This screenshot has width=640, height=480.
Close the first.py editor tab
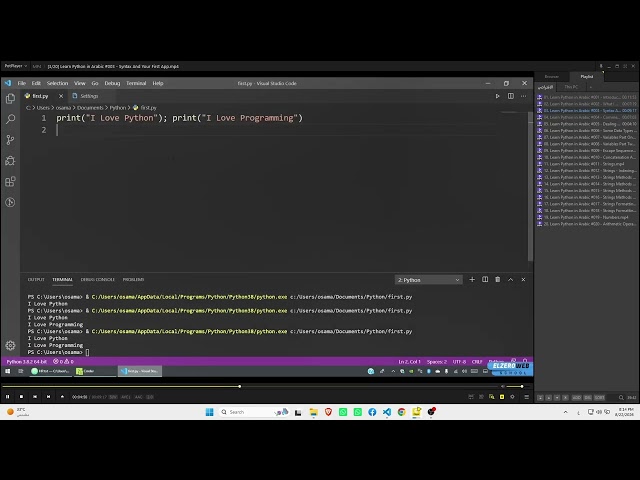pos(61,96)
